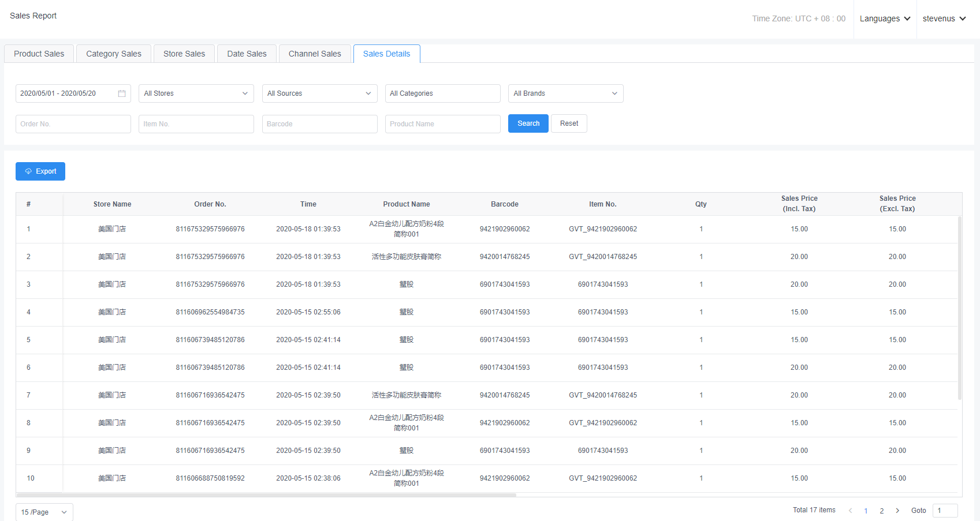
Task: Switch to the Category Sales tab
Action: 114,54
